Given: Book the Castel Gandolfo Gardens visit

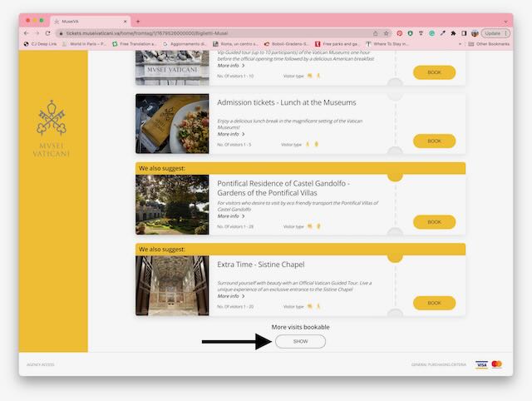Looking at the screenshot, I should pyautogui.click(x=434, y=222).
